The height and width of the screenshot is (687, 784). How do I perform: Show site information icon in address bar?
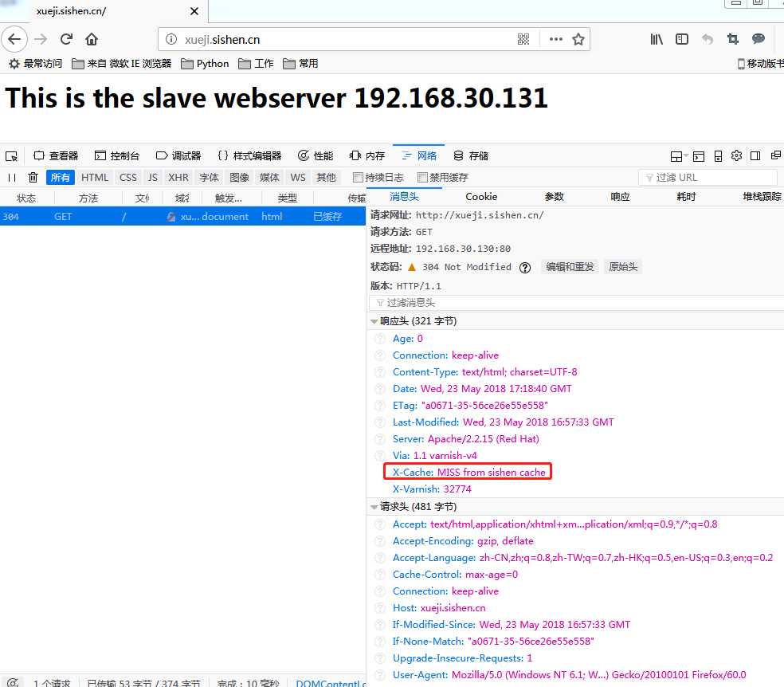coord(171,39)
